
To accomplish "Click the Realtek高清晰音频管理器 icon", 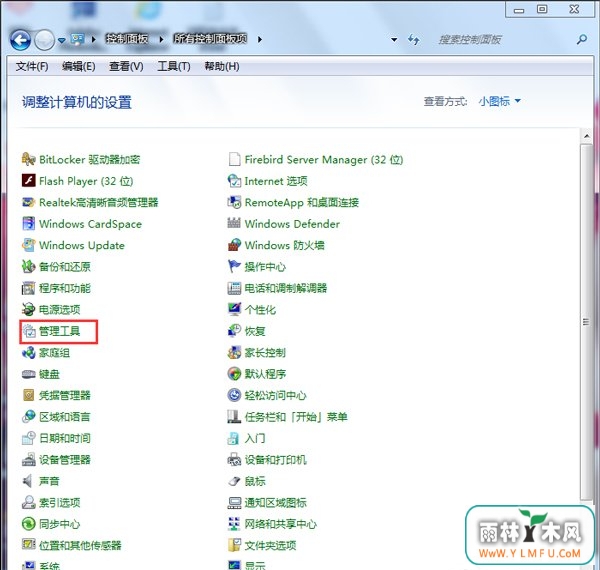I will coord(29,202).
